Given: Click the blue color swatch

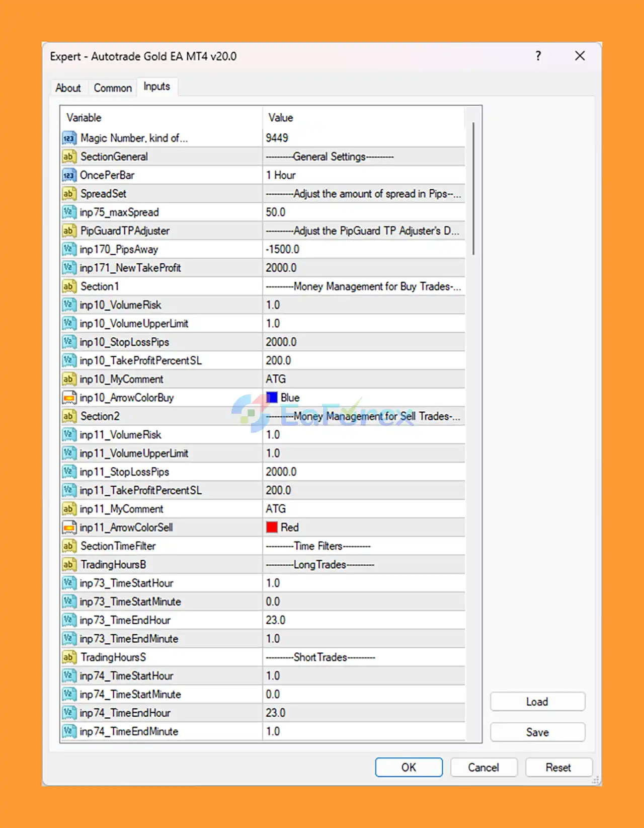Looking at the screenshot, I should [272, 398].
